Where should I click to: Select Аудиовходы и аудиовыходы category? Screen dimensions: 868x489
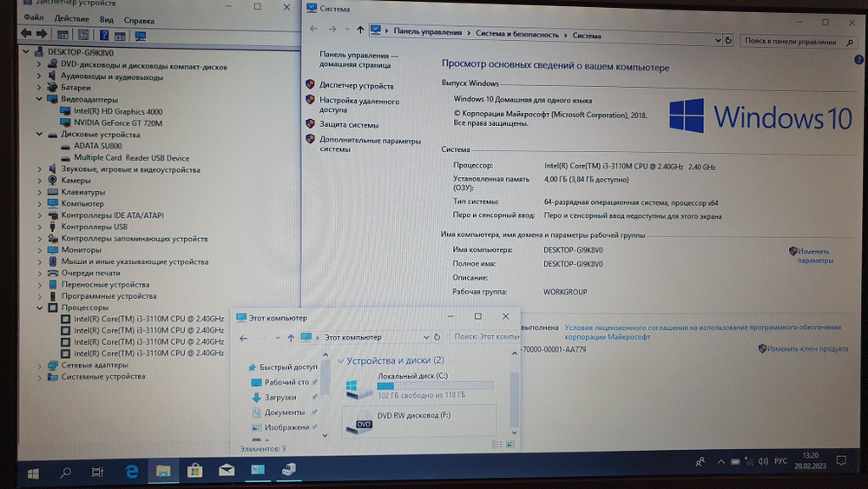[112, 77]
